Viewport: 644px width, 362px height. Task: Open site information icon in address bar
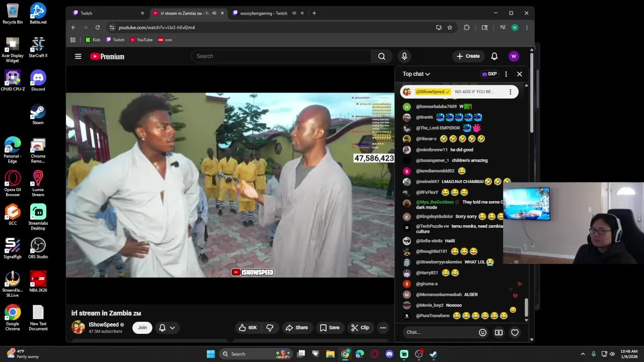[x=112, y=28]
